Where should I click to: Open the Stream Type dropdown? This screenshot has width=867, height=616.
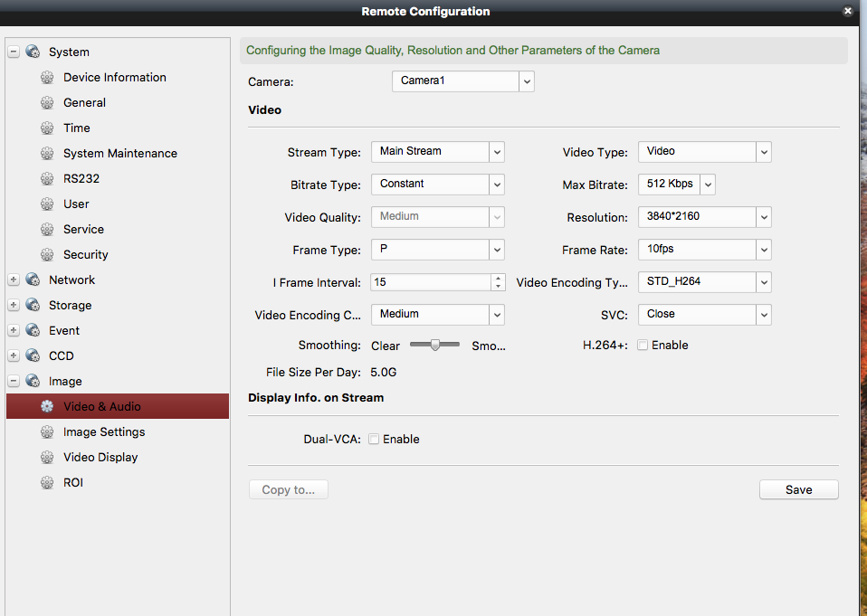(496, 152)
